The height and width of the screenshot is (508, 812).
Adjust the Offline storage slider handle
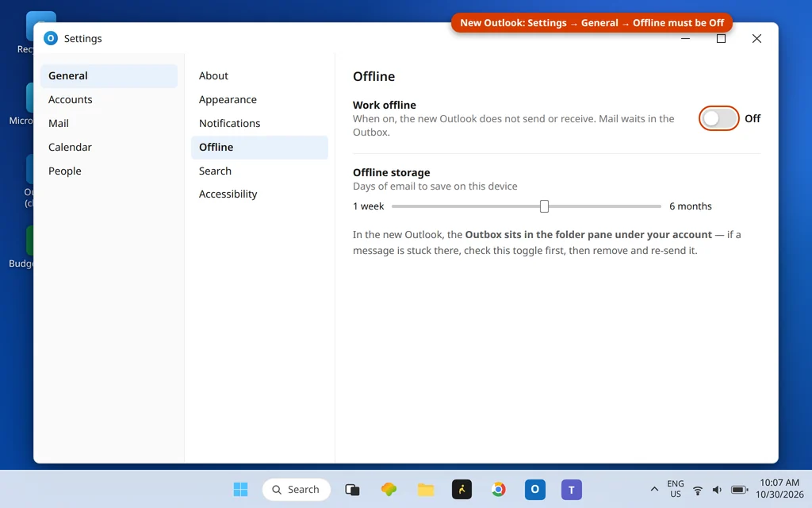[544, 206]
